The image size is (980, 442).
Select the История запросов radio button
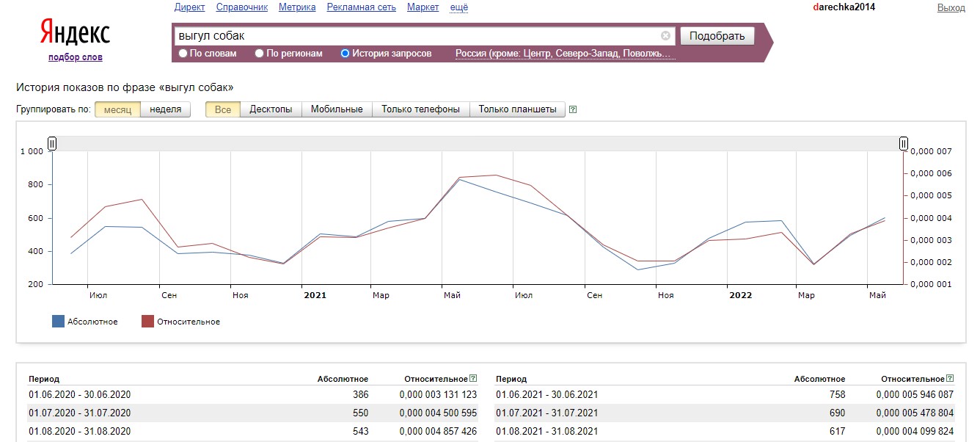click(x=345, y=54)
